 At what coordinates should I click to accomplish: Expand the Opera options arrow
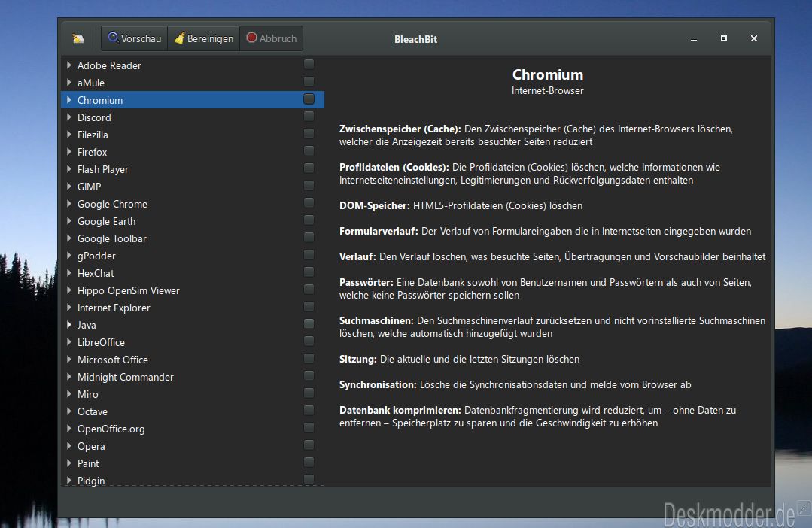point(69,446)
